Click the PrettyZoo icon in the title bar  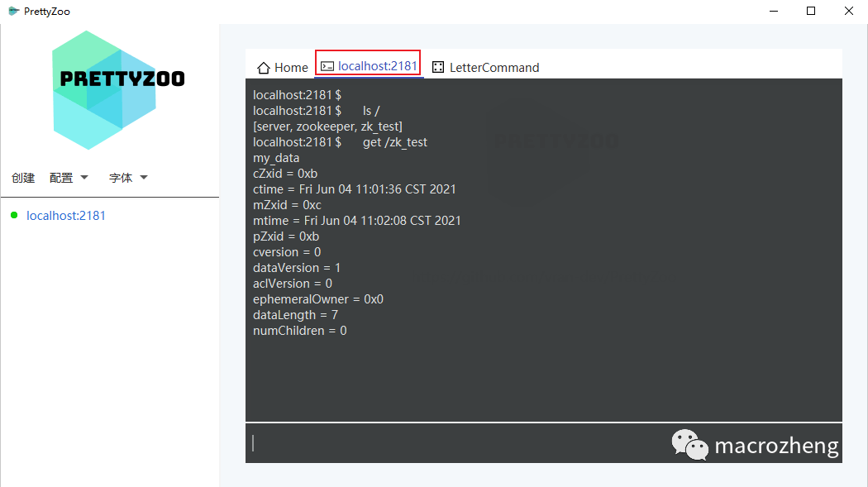[x=13, y=12]
